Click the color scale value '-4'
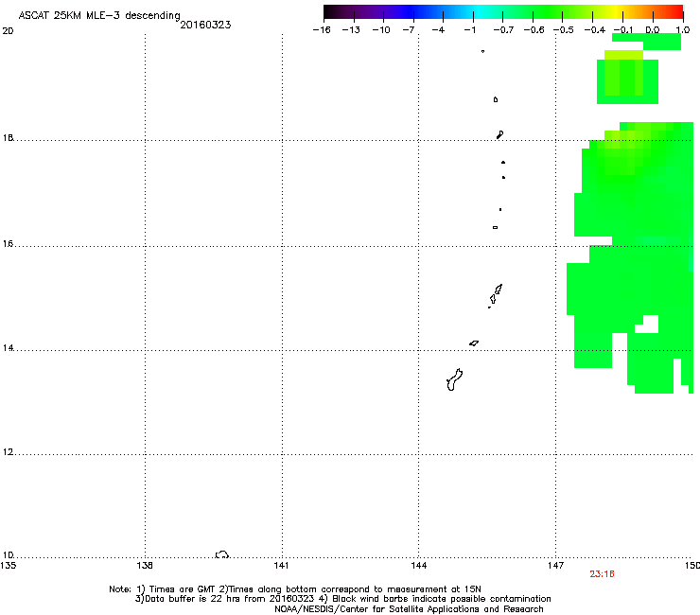 point(438,30)
